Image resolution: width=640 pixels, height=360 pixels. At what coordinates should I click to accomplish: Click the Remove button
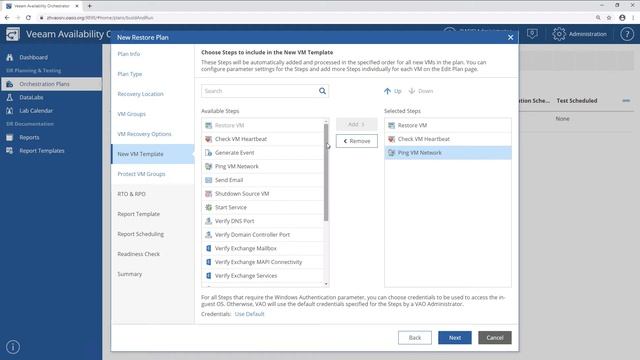357,141
